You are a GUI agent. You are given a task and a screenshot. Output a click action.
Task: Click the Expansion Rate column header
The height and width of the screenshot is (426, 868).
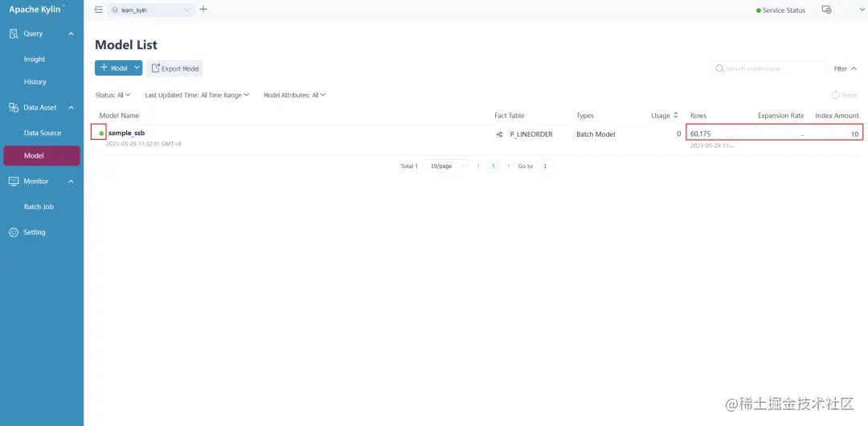pyautogui.click(x=780, y=116)
